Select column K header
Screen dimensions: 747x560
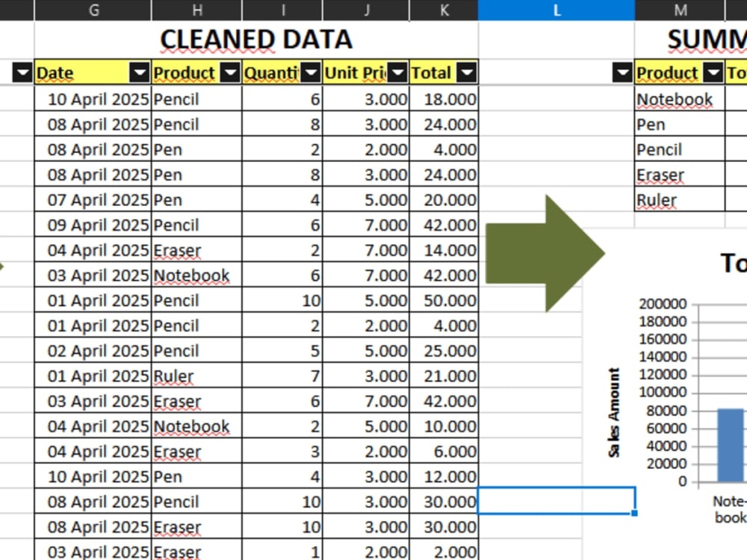444,10
